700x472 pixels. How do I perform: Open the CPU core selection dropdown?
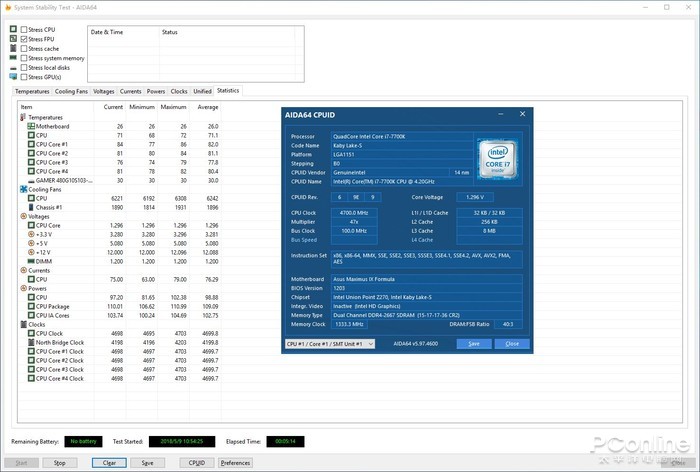tap(329, 343)
